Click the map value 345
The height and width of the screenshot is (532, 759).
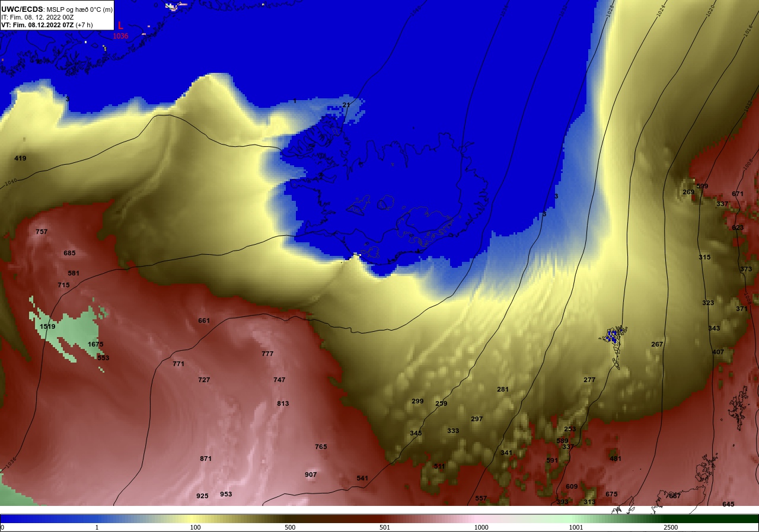(x=416, y=433)
